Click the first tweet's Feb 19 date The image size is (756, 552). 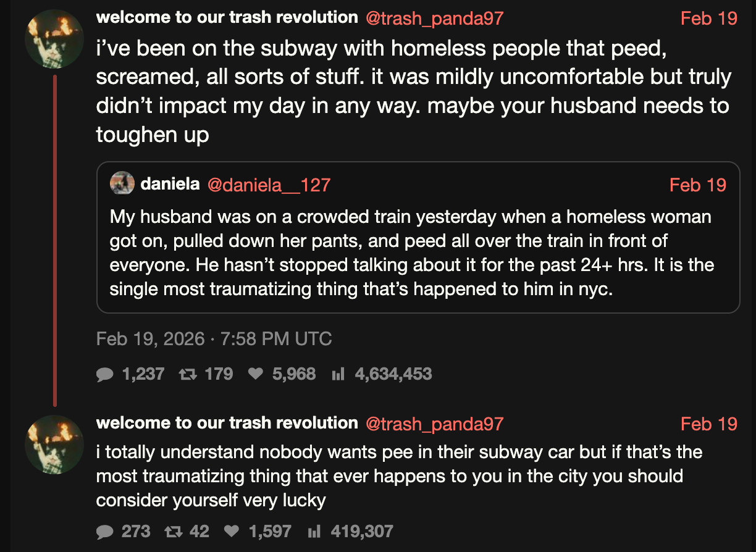(x=708, y=19)
